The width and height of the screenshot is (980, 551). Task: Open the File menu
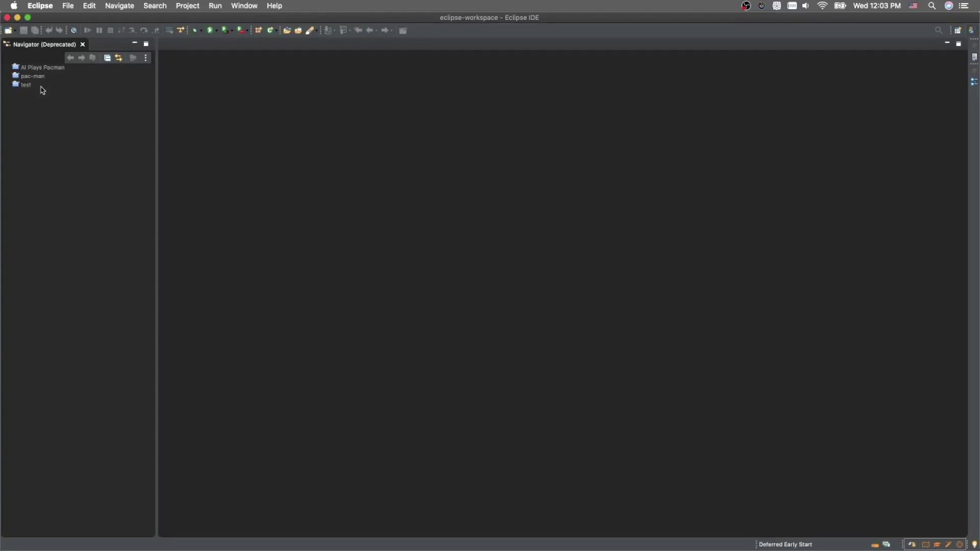(x=68, y=5)
